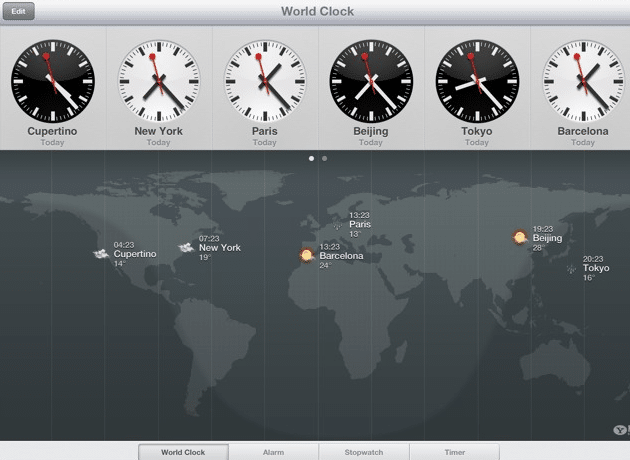Click Tokyo rain weather icon on map
This screenshot has width=630, height=460.
tap(571, 269)
